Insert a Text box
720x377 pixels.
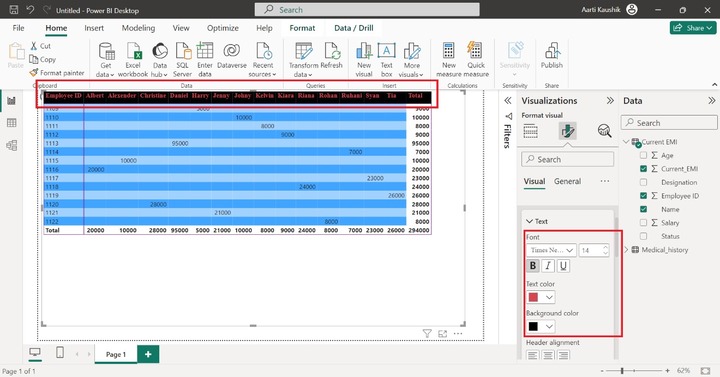point(387,60)
